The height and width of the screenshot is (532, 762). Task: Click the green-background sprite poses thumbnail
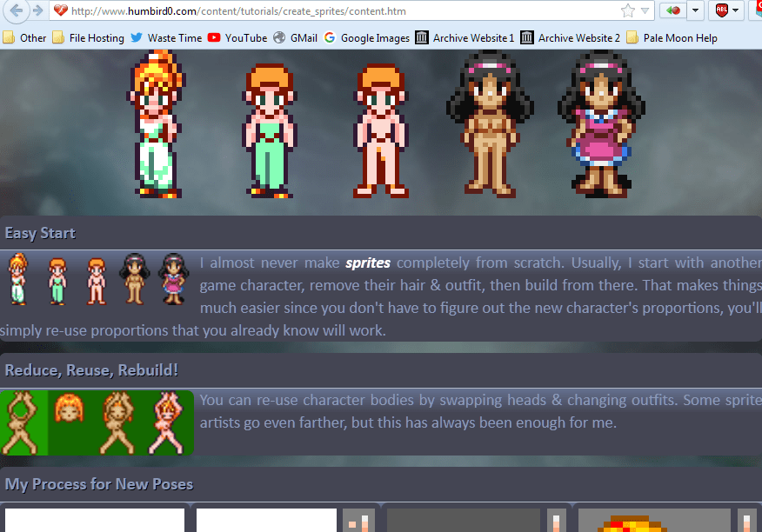[x=97, y=423]
